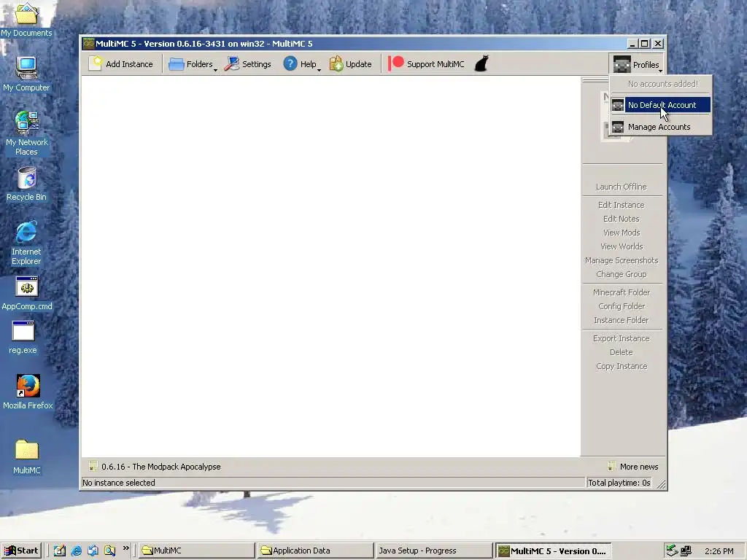Viewport: 747px width, 560px height.
Task: Click the MultiMC 5 taskbar button
Action: [553, 551]
